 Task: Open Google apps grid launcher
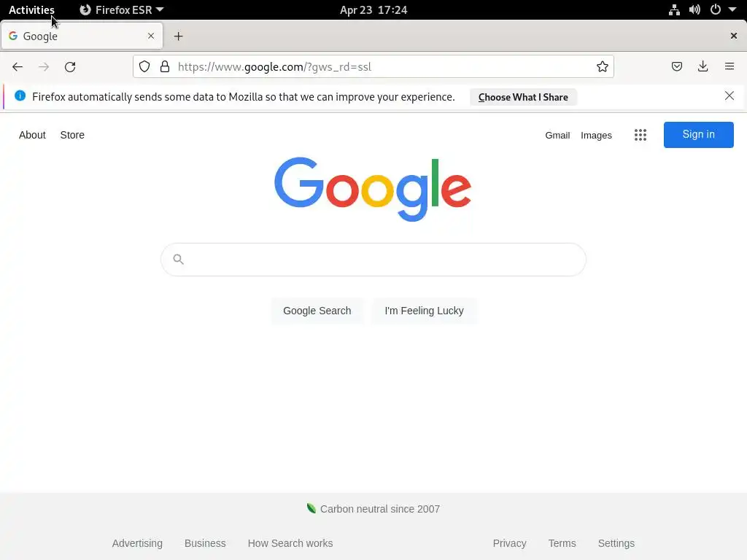click(640, 135)
